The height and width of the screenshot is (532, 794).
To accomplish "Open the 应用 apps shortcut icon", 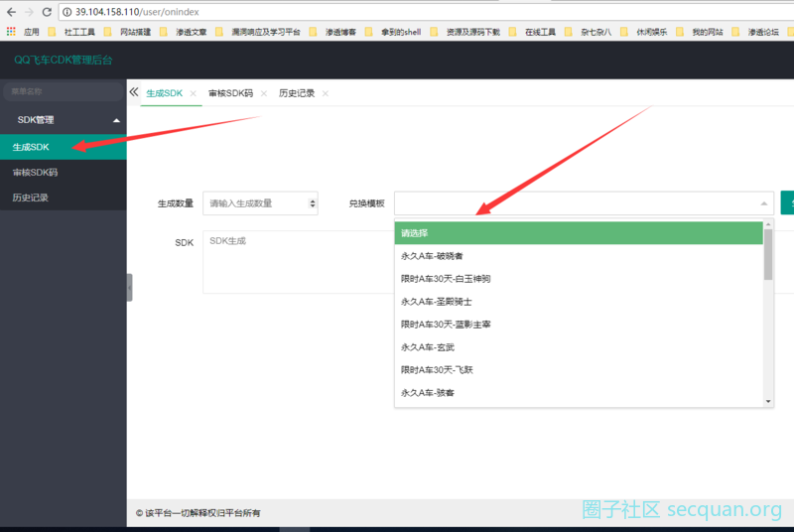I will 11,32.
